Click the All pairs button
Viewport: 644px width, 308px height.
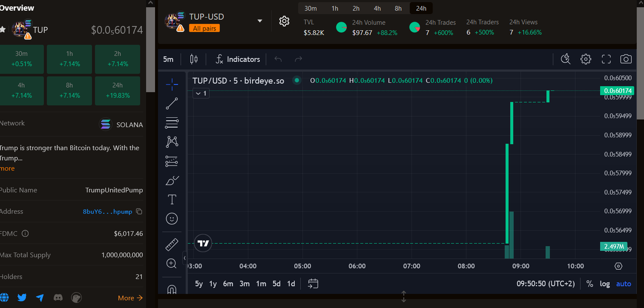(x=204, y=28)
